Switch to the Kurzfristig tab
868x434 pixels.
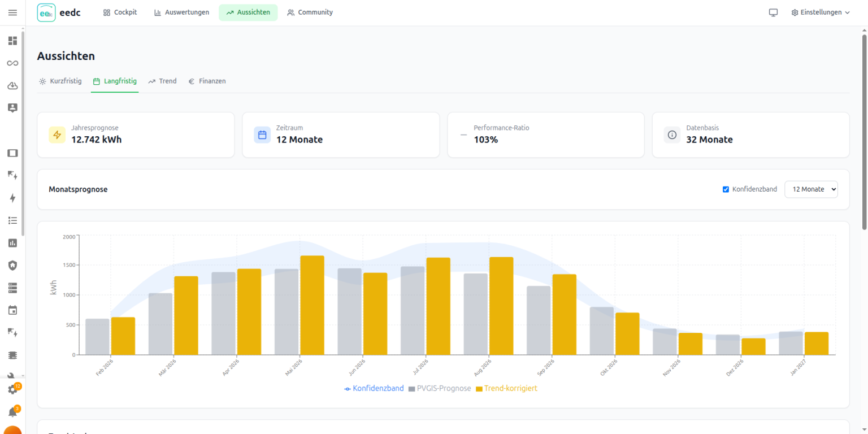tap(60, 81)
